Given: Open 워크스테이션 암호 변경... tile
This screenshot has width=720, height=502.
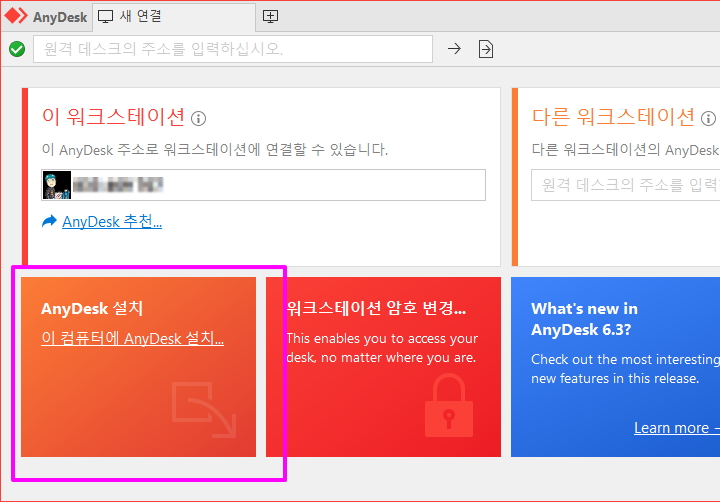Looking at the screenshot, I should [x=383, y=367].
